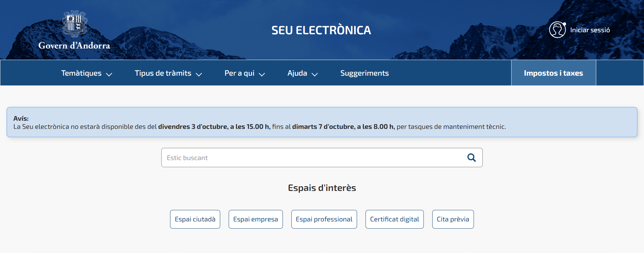Click the Govern d'Andorra text logo
This screenshot has width=644, height=253.
tap(74, 45)
